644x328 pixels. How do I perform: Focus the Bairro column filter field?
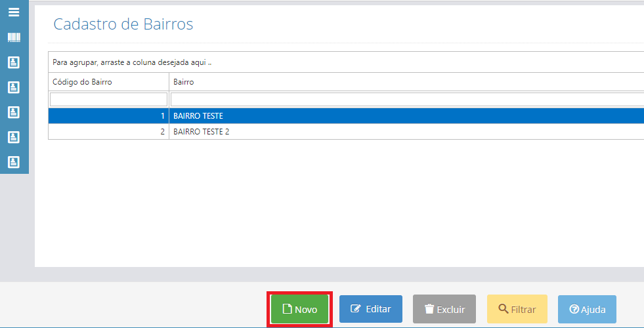coord(407,99)
